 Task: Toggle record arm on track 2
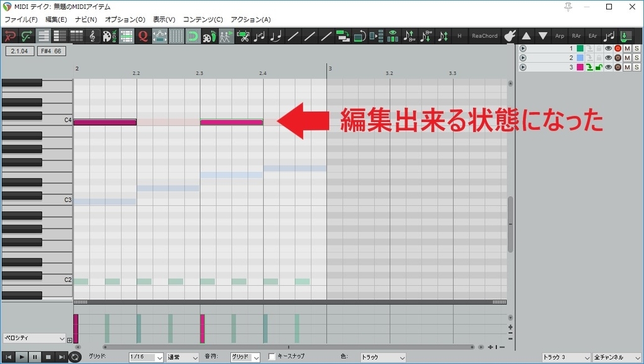[x=618, y=58]
